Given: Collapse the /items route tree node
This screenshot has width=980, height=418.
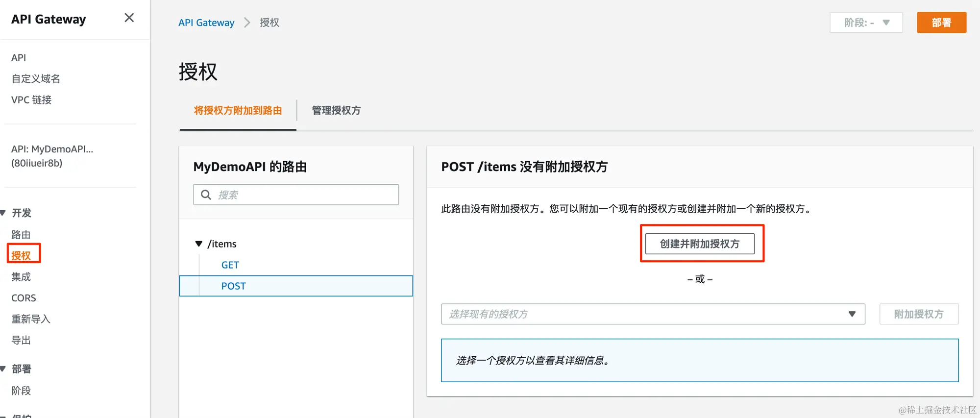Looking at the screenshot, I should 199,244.
